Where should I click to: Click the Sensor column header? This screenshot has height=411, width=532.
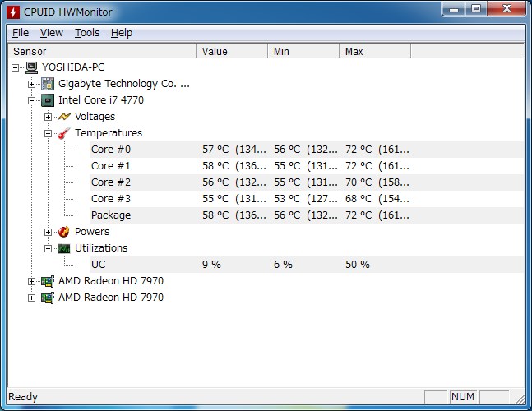102,51
